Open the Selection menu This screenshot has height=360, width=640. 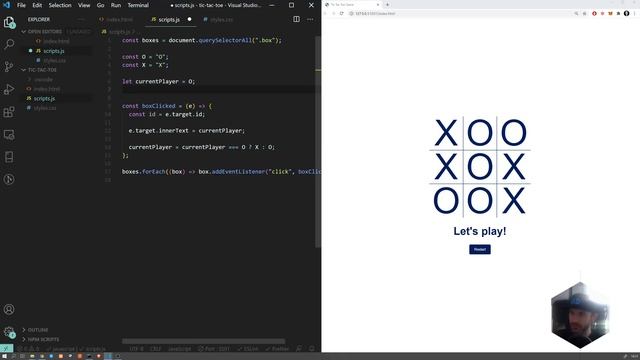[x=60, y=5]
